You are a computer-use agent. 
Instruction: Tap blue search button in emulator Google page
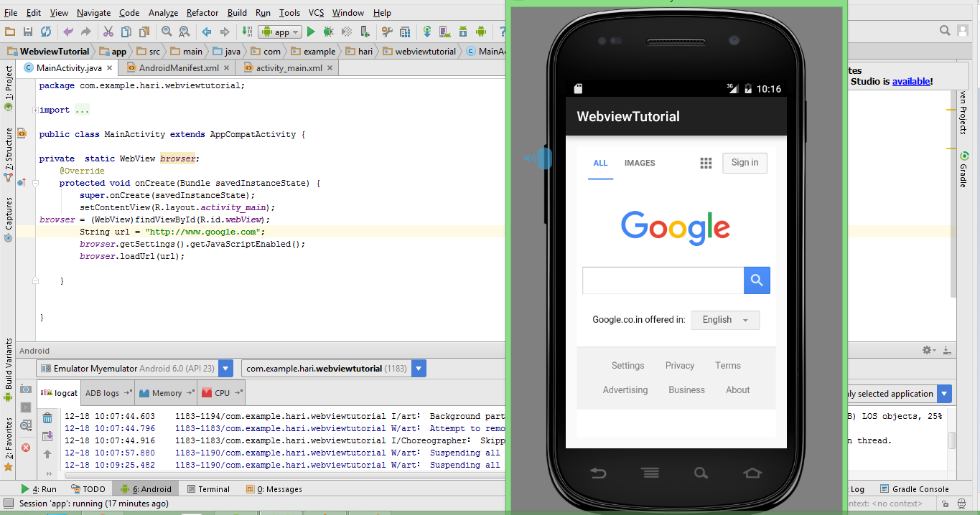[757, 280]
